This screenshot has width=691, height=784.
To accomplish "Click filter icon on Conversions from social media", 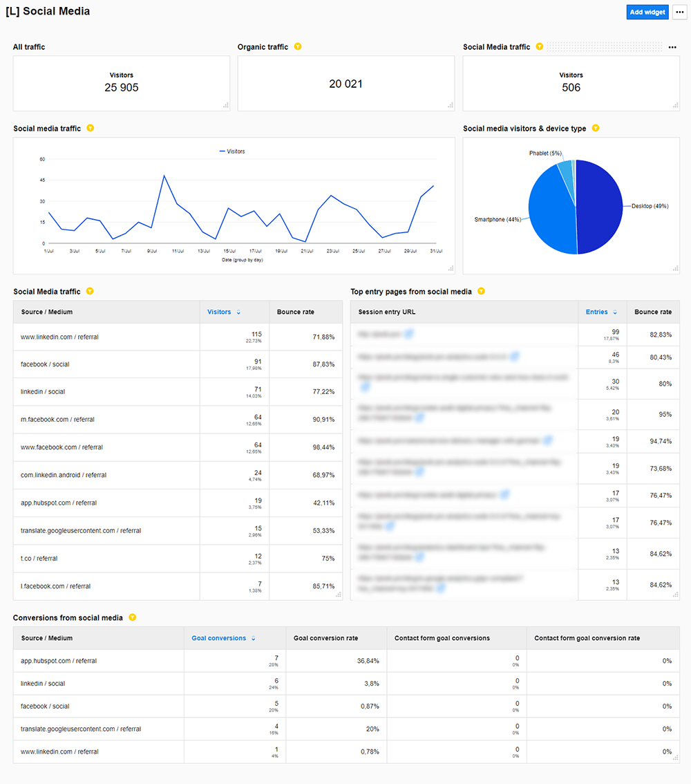I will 132,617.
